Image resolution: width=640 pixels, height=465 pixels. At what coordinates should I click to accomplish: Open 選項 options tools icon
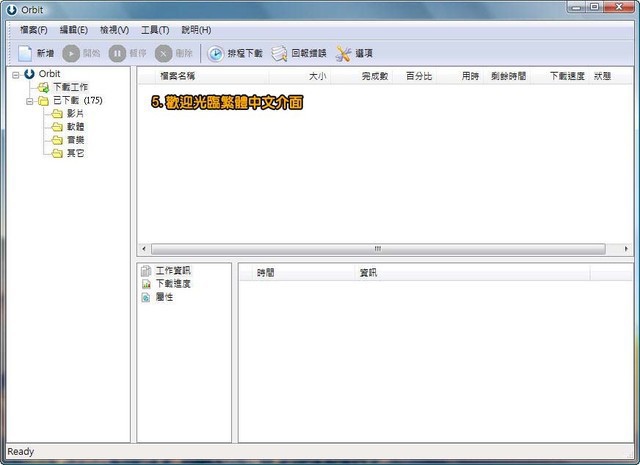click(343, 53)
